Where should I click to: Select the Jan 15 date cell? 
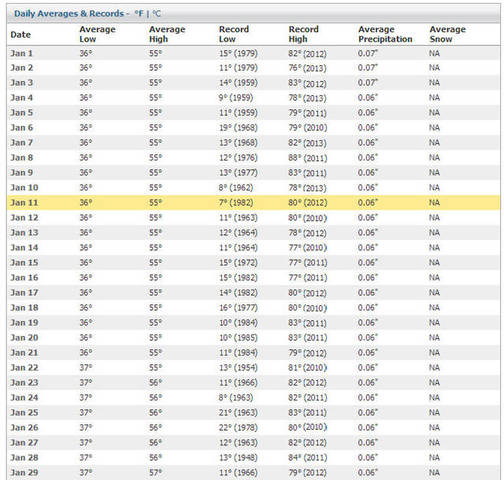coord(24,263)
